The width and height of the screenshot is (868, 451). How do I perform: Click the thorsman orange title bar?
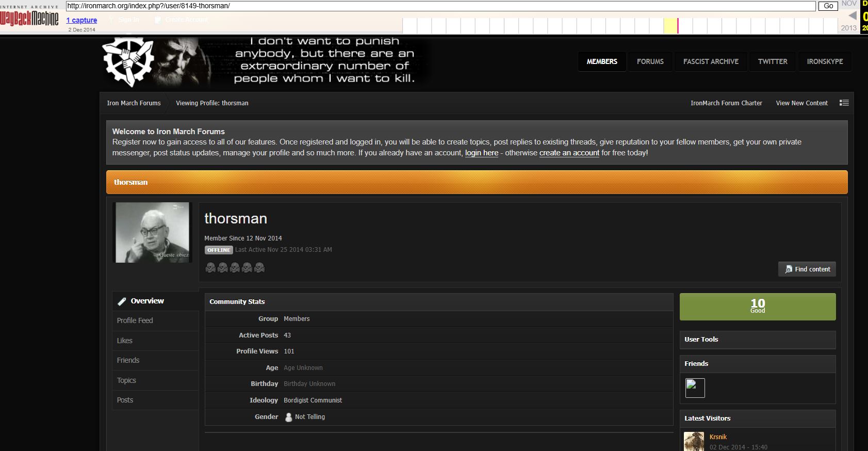pos(477,182)
